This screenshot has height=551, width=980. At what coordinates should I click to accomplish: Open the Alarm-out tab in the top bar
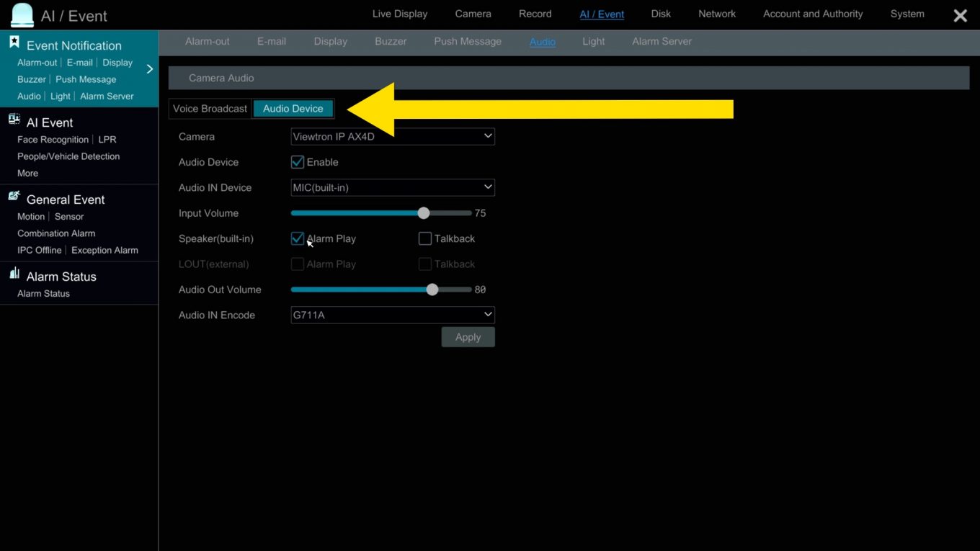(208, 41)
